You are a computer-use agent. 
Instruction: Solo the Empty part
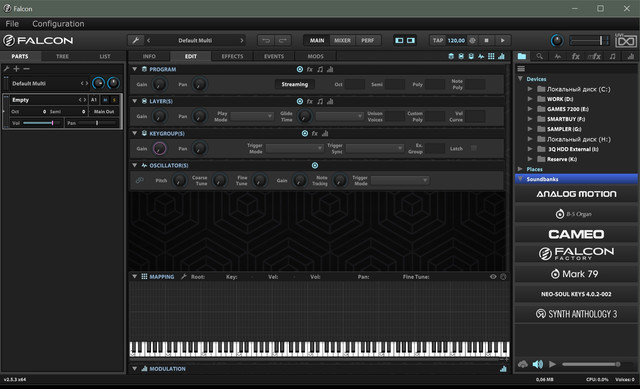[114, 100]
